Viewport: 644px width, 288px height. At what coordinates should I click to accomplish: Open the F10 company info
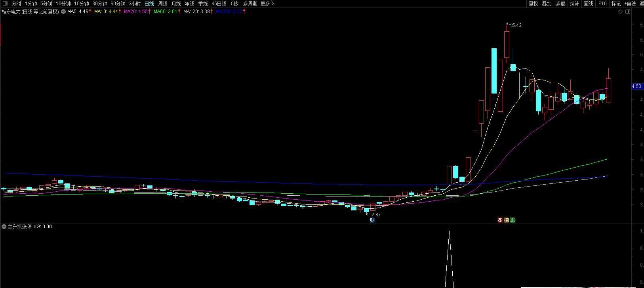point(602,4)
